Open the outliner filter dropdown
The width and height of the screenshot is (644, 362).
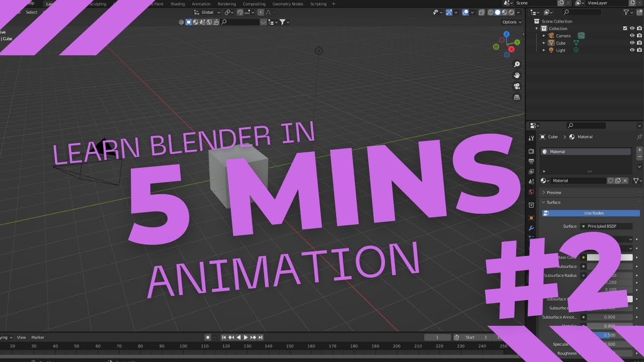pyautogui.click(x=628, y=12)
